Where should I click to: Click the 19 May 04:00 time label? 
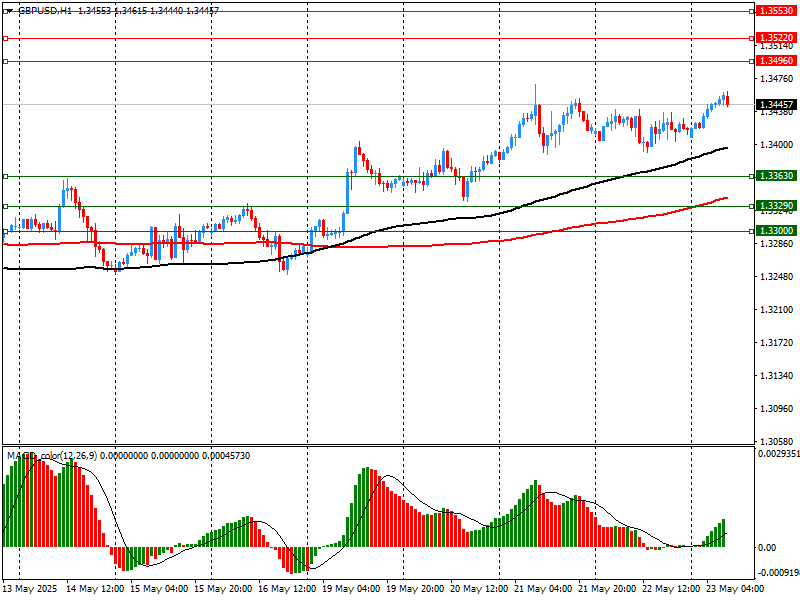(353, 589)
